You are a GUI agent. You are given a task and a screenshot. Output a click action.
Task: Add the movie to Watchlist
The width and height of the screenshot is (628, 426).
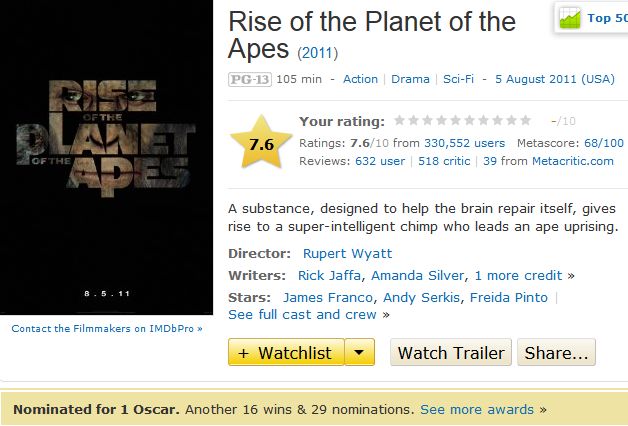[286, 353]
